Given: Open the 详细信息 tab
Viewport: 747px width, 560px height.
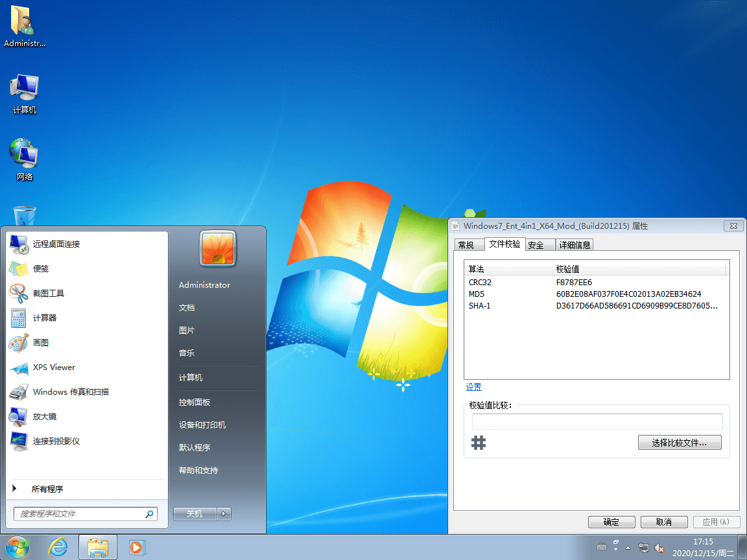Looking at the screenshot, I should (x=575, y=244).
